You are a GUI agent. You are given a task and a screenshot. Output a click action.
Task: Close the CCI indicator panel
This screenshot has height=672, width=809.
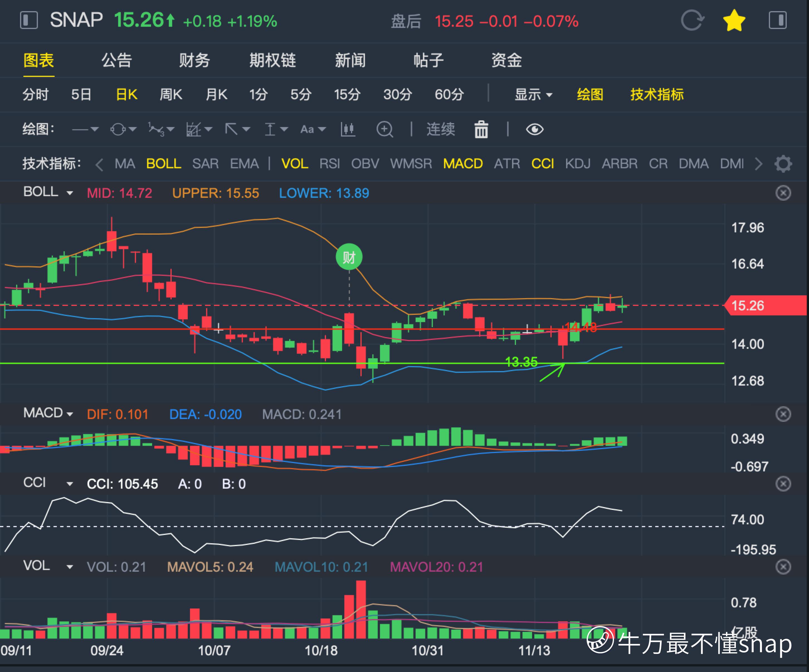783,484
